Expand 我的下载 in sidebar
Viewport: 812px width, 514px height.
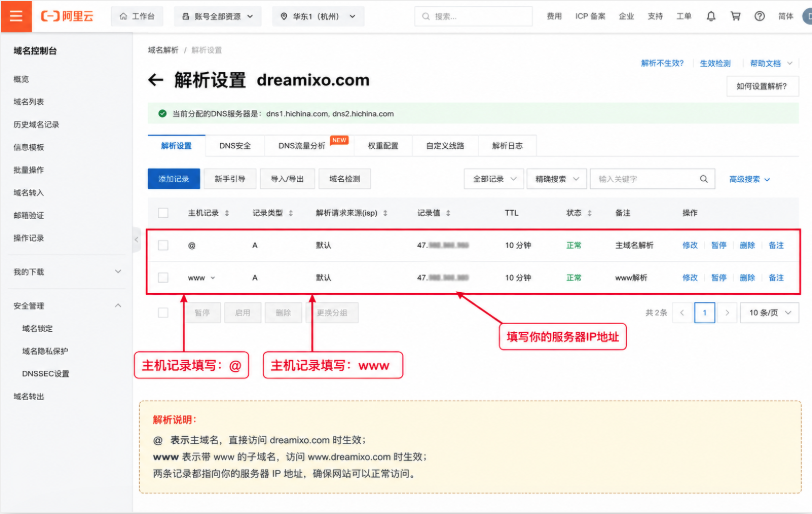coord(118,272)
